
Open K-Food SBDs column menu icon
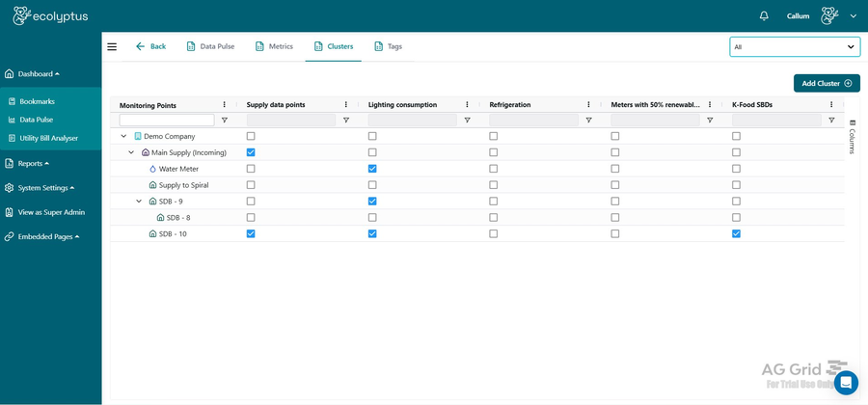point(831,104)
